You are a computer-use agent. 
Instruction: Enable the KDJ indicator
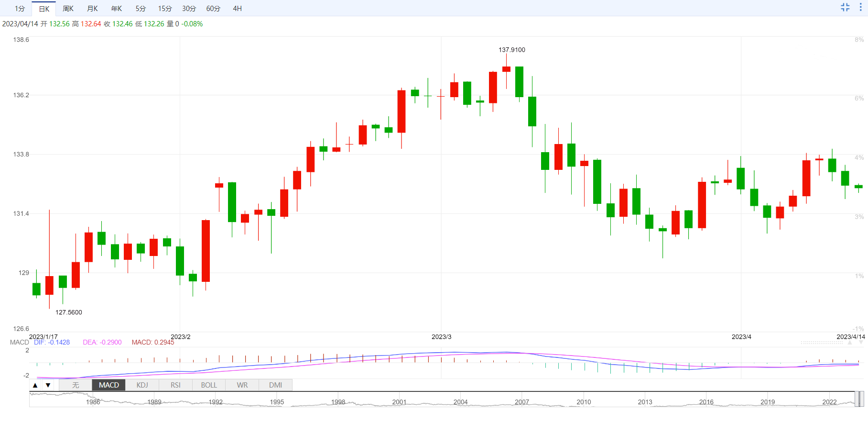coord(142,385)
